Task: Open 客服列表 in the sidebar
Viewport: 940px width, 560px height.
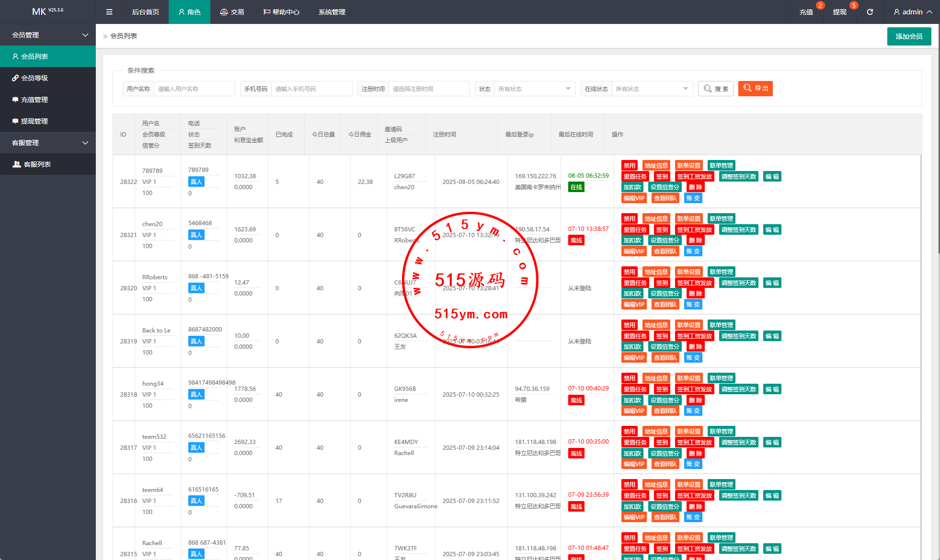Action: (37, 164)
